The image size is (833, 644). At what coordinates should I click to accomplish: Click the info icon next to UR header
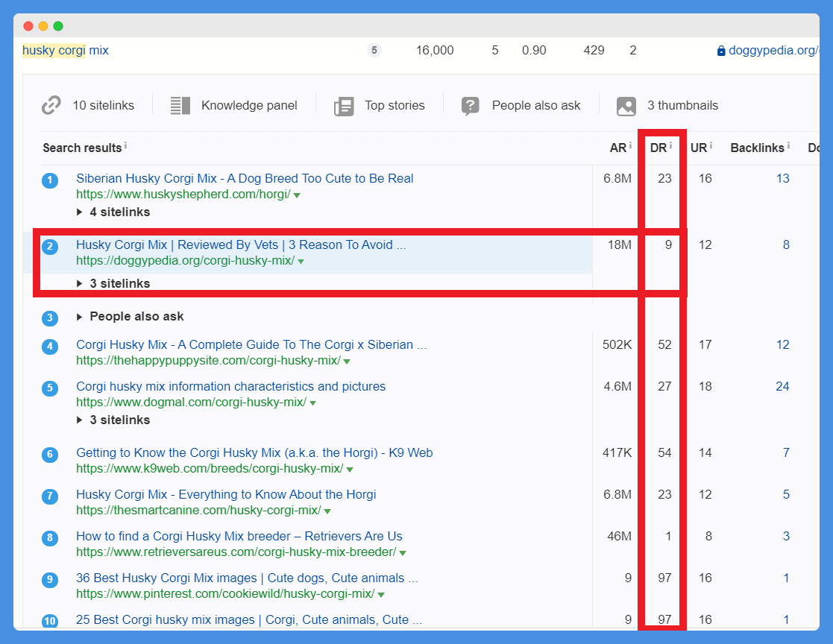[x=711, y=145]
